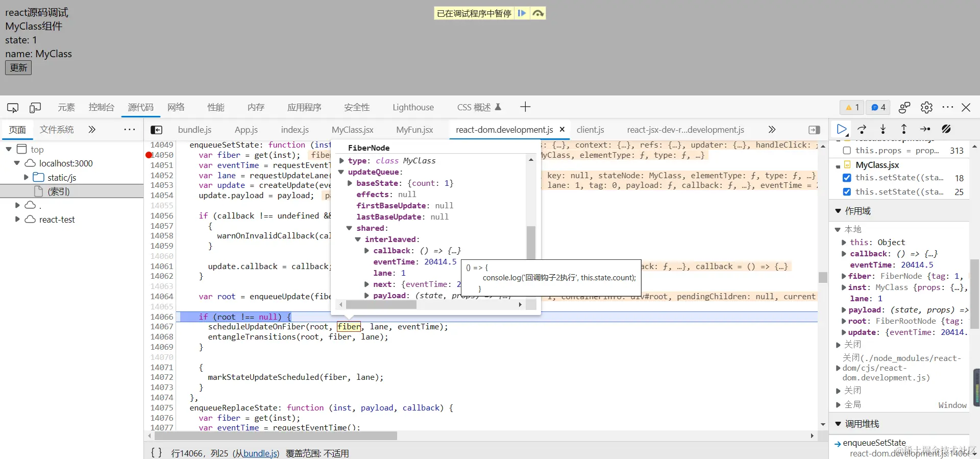Uncheck the this.setState breakpoint at line 25
Viewport: 980px width, 459px height.
point(847,192)
